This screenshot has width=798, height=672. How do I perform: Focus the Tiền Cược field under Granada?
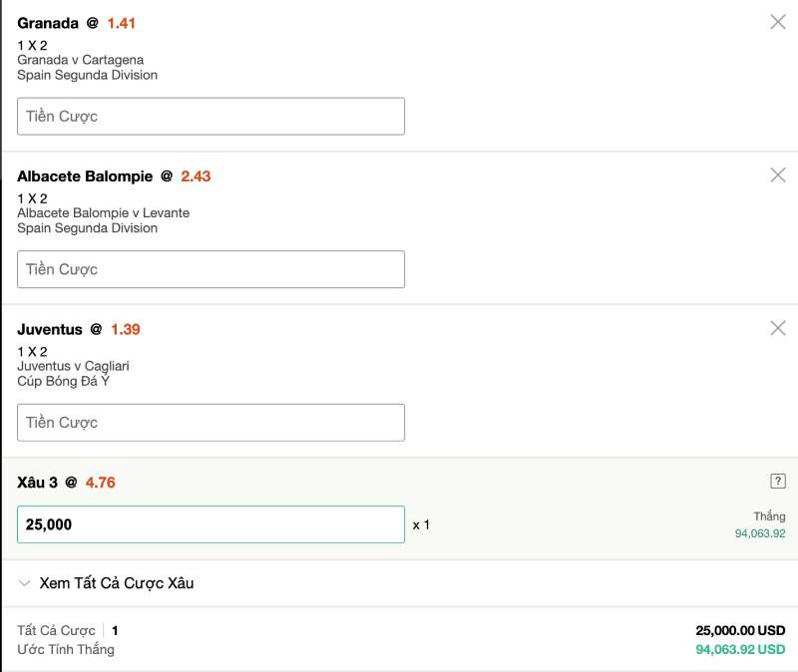coord(210,117)
